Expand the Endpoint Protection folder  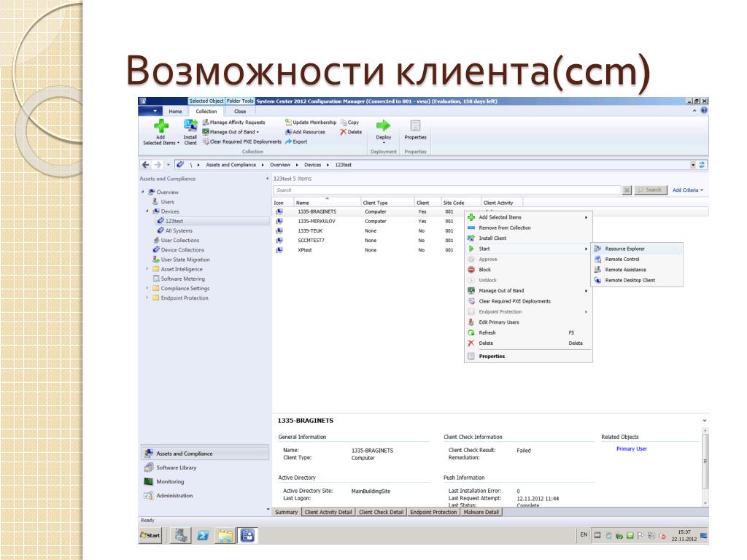click(x=147, y=297)
